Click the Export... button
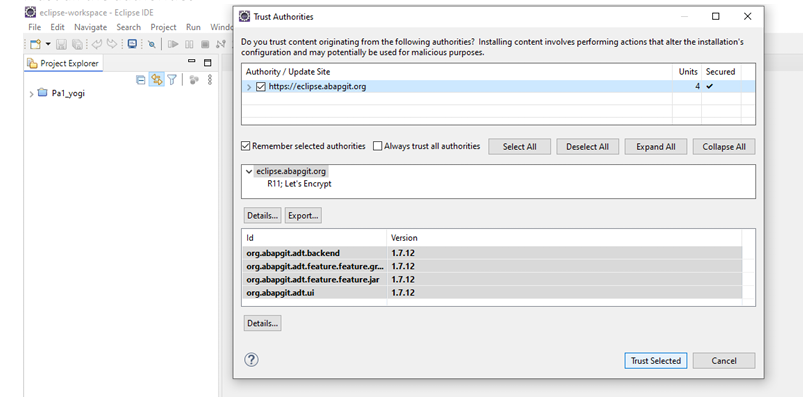807x404 pixels. tap(303, 216)
